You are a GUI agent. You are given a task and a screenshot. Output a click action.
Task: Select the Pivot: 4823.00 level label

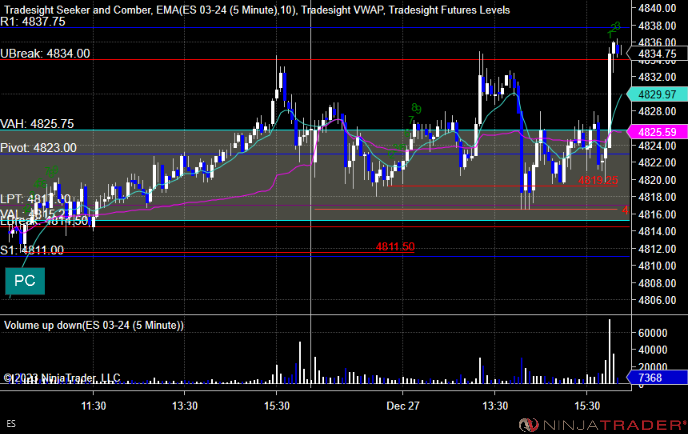(39, 147)
